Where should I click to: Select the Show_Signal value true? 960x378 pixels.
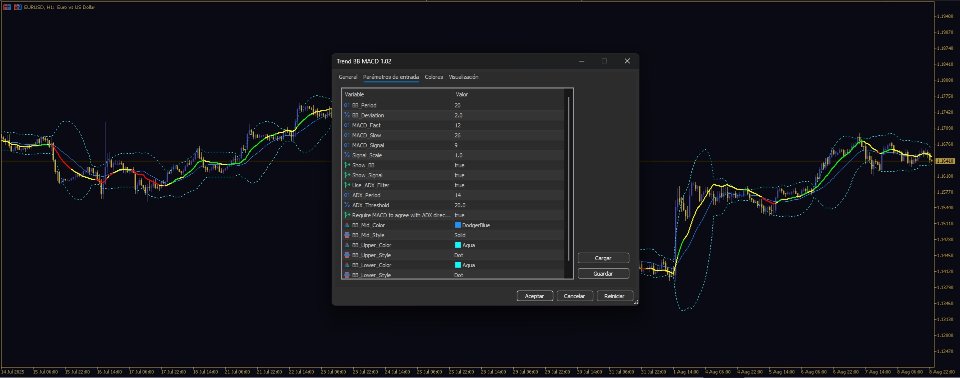pos(459,175)
